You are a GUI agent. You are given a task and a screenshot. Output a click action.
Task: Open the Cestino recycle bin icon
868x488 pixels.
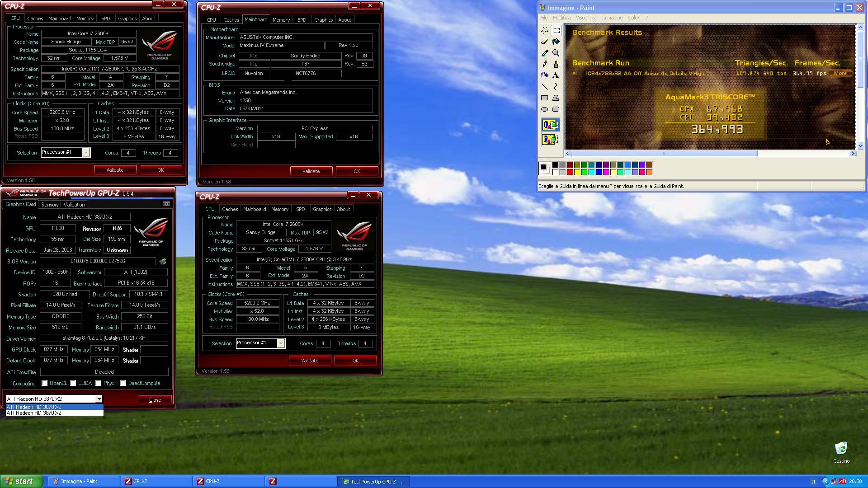tap(841, 452)
